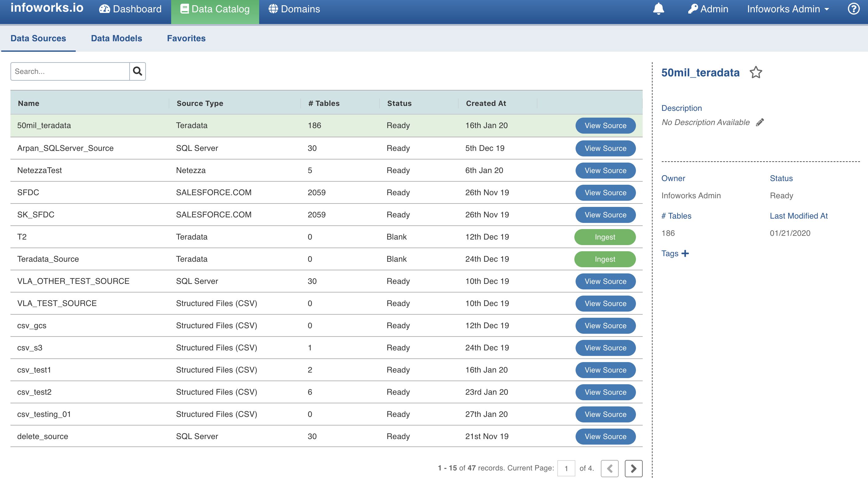The height and width of the screenshot is (484, 868).
Task: Favorite 50mil_teradata with the star icon
Action: coord(756,72)
